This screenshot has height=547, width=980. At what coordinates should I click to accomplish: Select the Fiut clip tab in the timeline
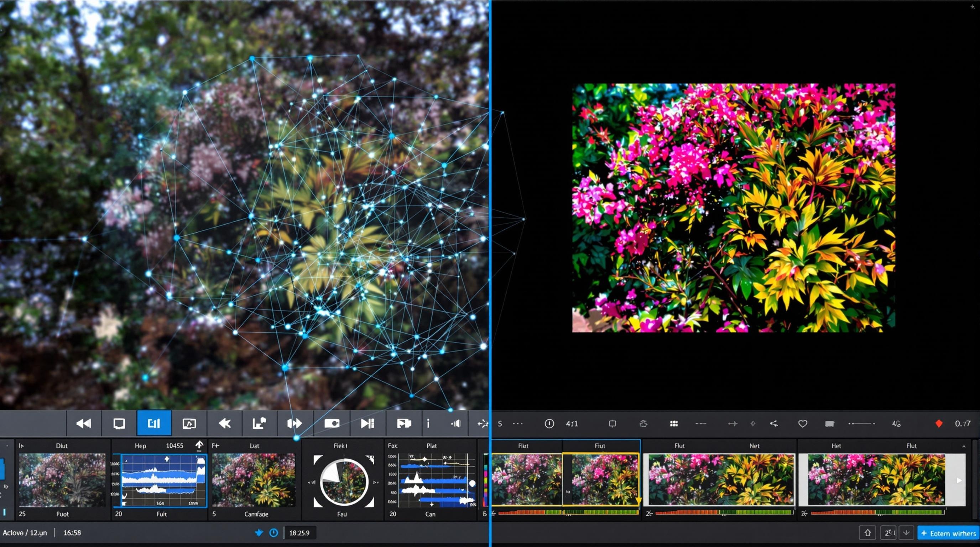coord(600,446)
